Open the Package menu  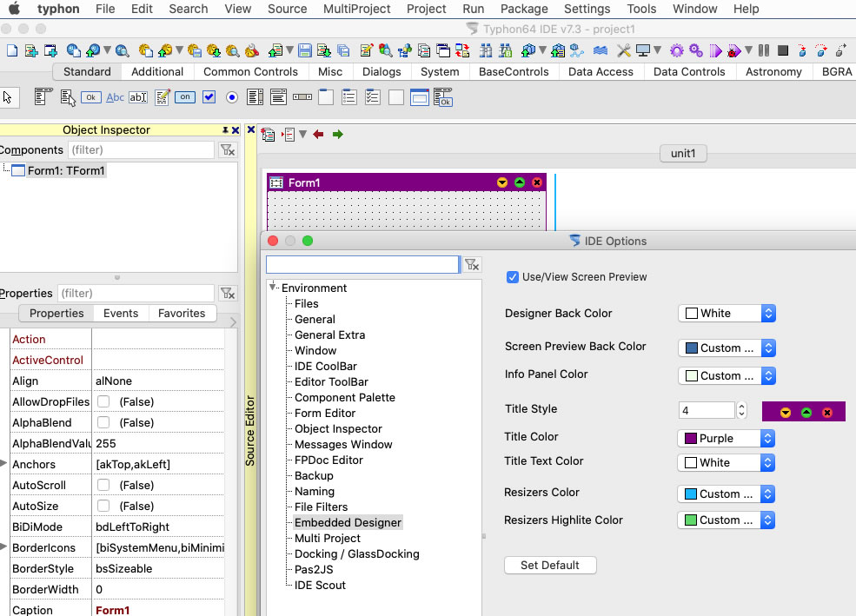[x=524, y=10]
